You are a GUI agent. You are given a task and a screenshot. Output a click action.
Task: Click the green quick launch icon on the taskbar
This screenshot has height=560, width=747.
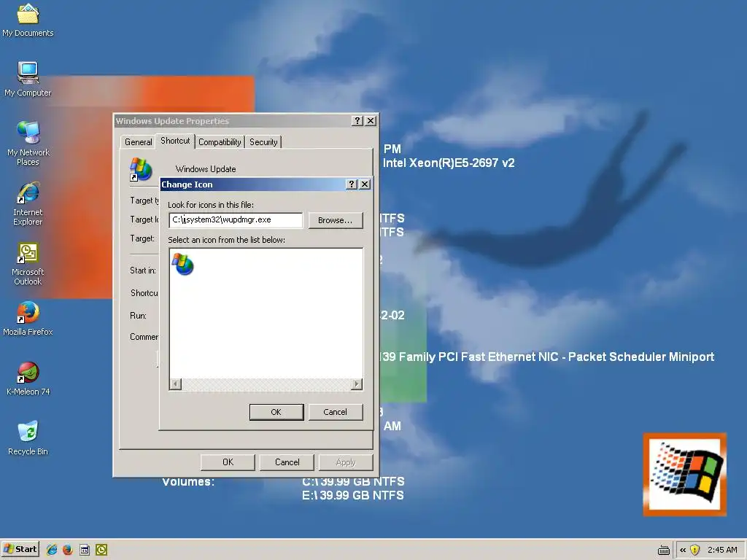[101, 550]
